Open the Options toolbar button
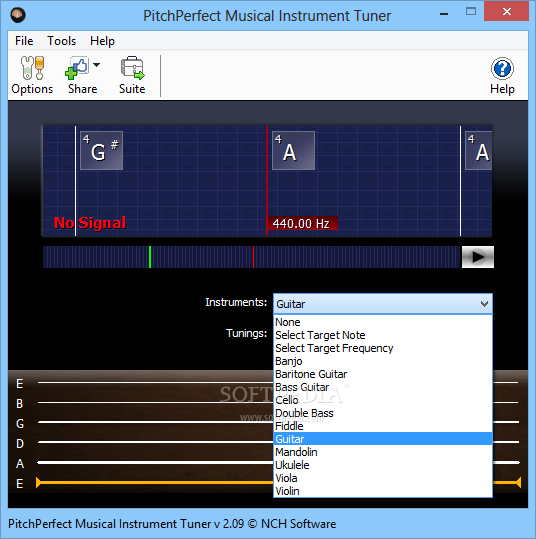Screen dimensions: 536x539 pos(32,75)
